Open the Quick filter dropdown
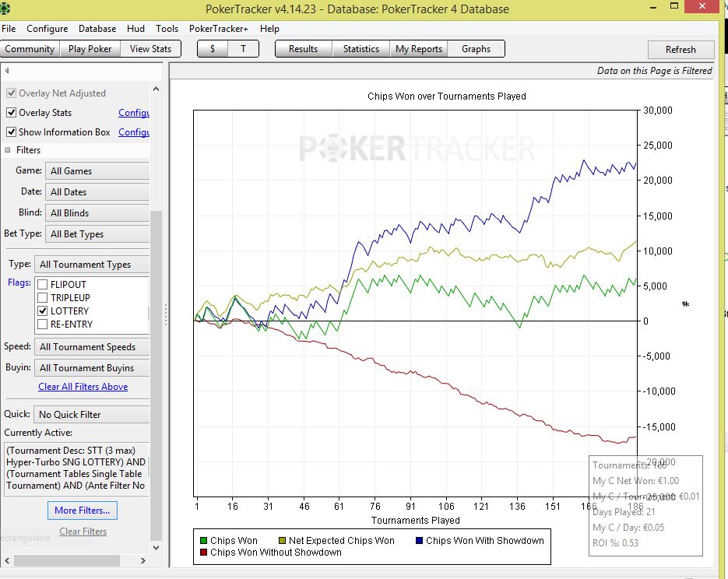The width and height of the screenshot is (728, 579). pyautogui.click(x=92, y=414)
